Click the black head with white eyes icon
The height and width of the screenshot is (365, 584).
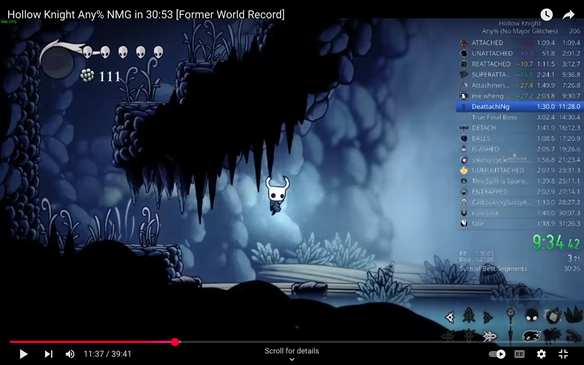[x=532, y=316]
